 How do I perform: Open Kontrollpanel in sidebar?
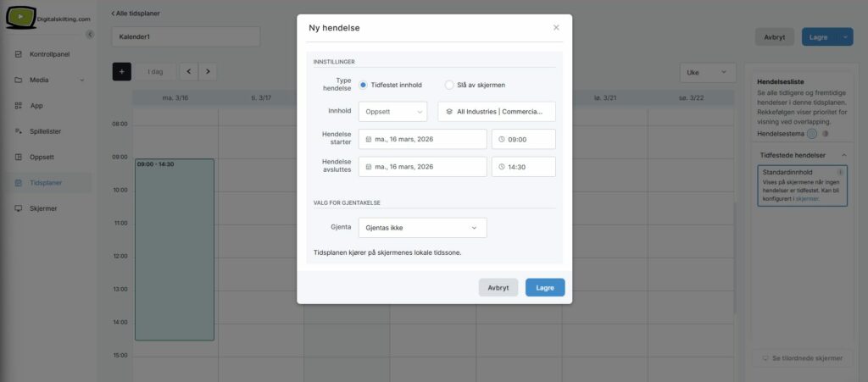coord(49,54)
